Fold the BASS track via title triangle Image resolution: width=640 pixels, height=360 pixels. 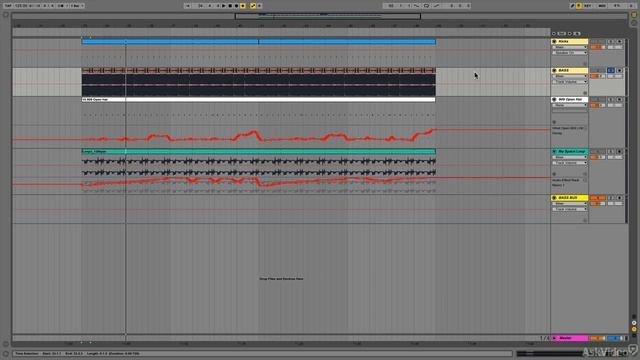point(554,70)
